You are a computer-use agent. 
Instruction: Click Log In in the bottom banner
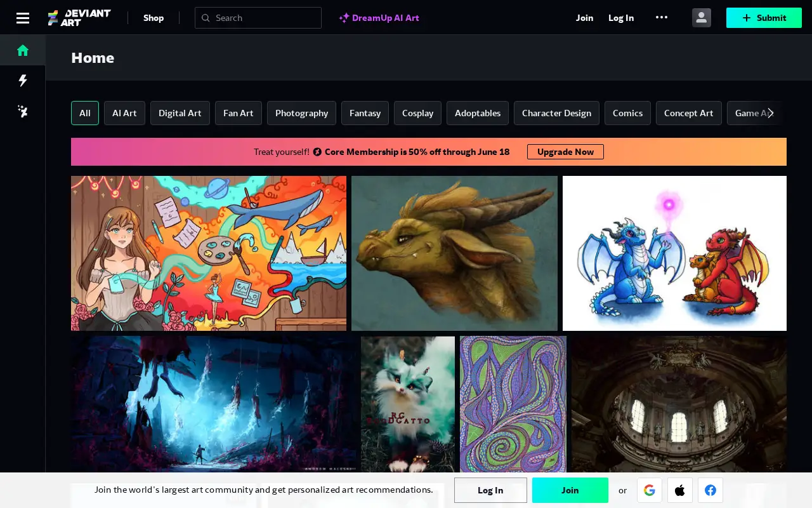coord(490,490)
